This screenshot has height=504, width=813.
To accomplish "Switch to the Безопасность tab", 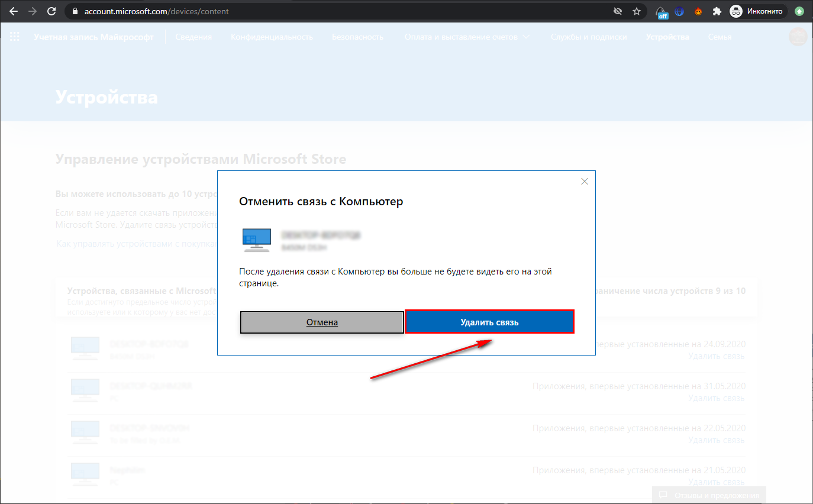I will pos(357,37).
